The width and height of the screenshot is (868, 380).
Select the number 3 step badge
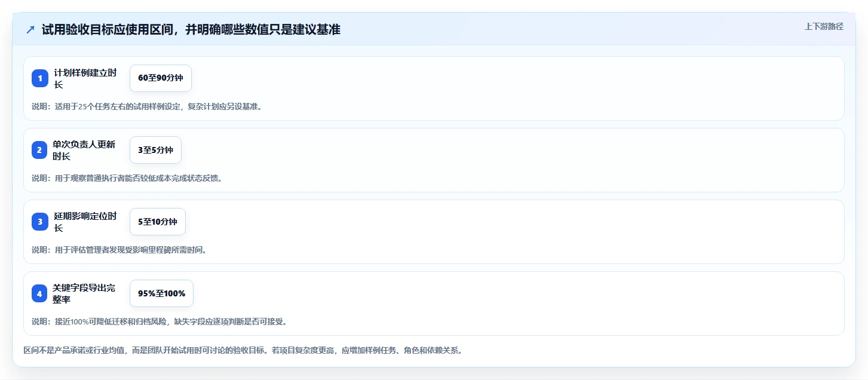(x=40, y=222)
